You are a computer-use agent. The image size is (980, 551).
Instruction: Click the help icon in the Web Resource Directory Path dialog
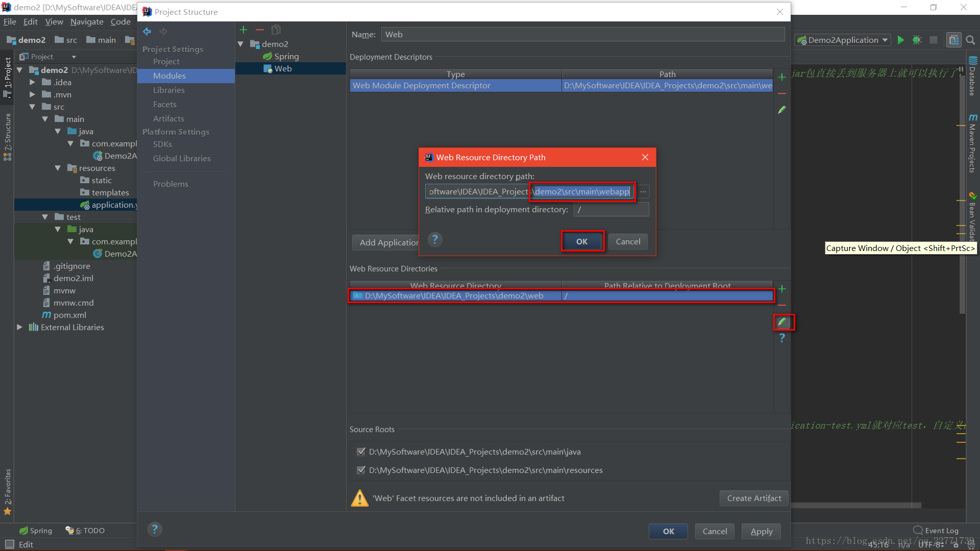pyautogui.click(x=435, y=240)
